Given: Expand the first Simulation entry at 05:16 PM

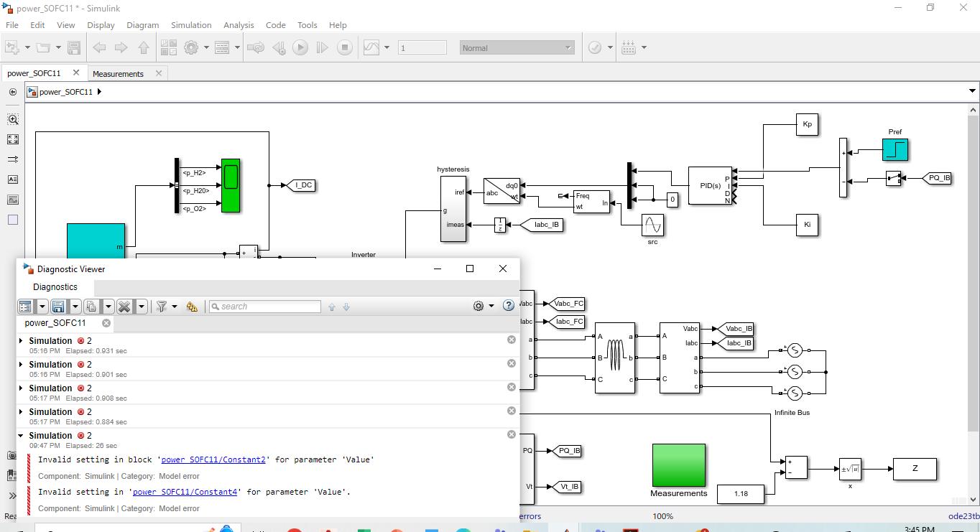Looking at the screenshot, I should point(20,340).
